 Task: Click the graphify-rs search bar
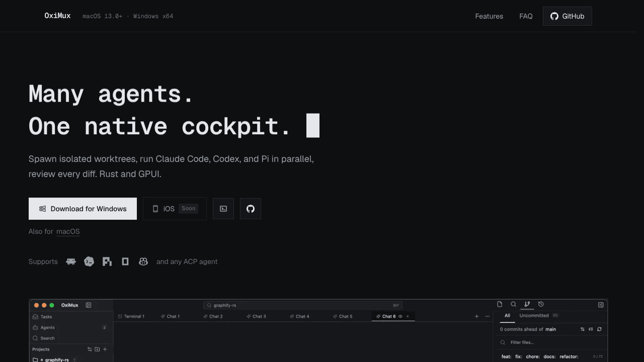[x=303, y=305]
